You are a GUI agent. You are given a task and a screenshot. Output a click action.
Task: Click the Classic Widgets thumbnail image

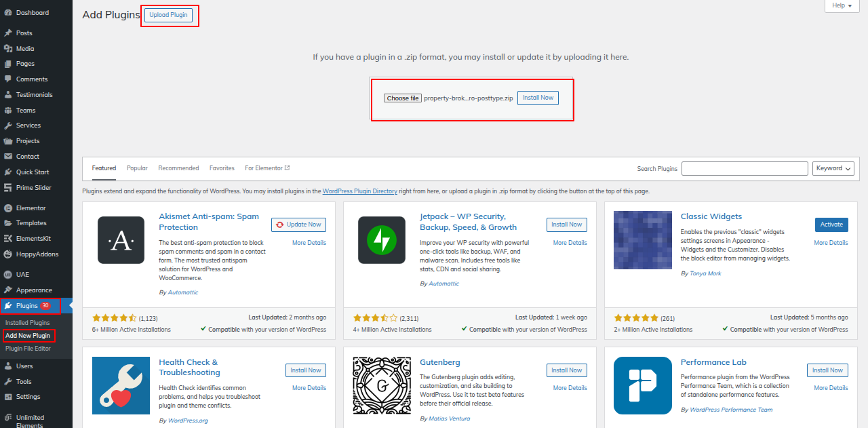tap(643, 239)
